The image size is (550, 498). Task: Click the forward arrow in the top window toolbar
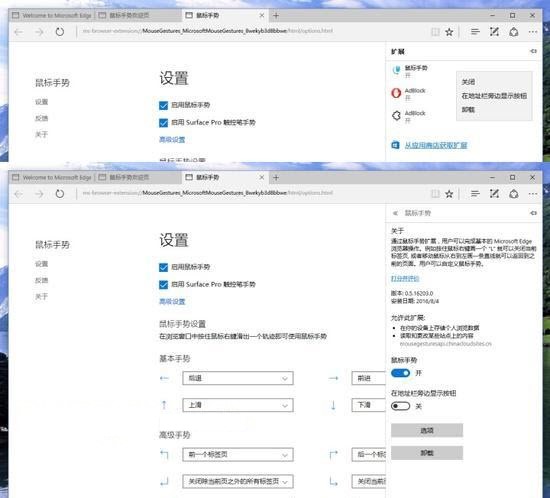[x=39, y=32]
